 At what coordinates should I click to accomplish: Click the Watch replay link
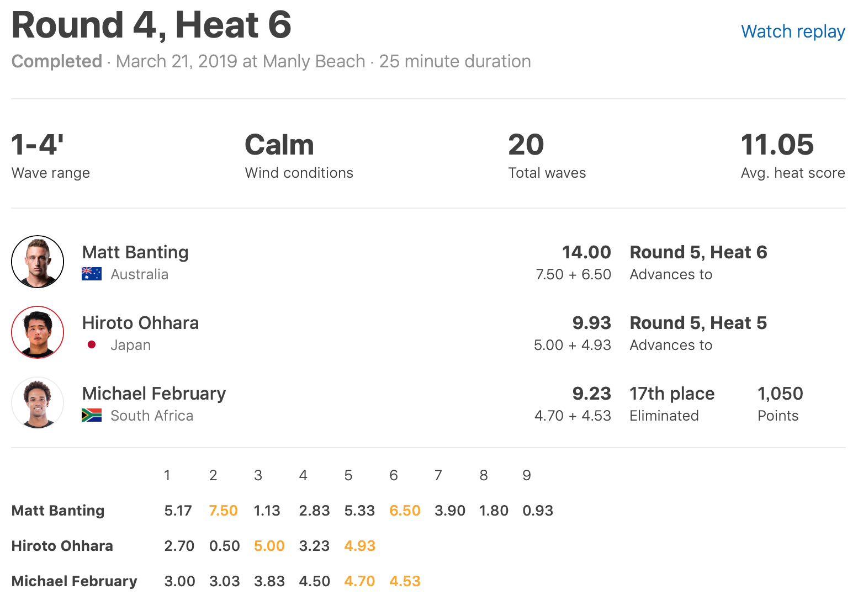(x=792, y=31)
